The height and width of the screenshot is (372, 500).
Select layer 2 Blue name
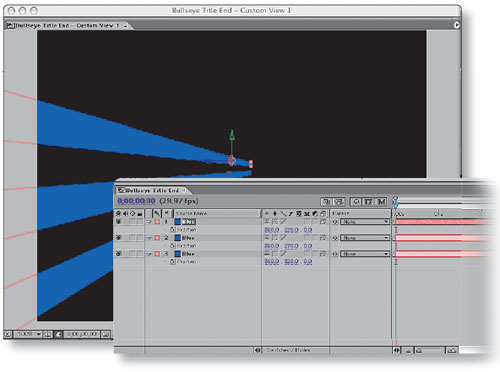pos(188,238)
